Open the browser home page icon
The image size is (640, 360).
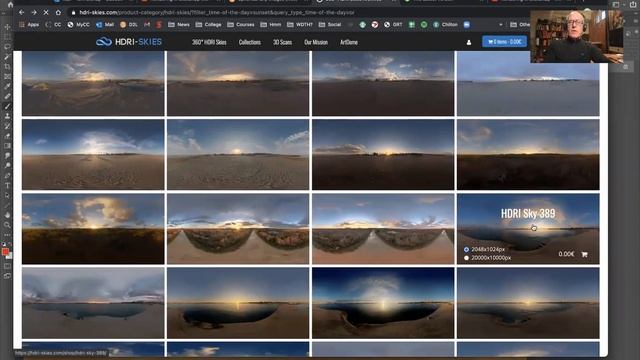58,13
